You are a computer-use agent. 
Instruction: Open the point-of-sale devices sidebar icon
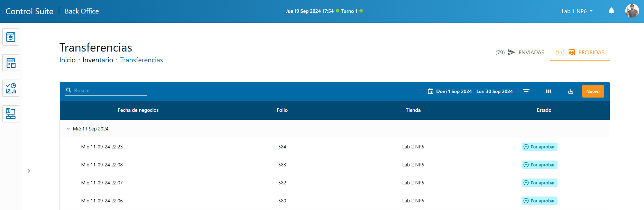point(11,114)
